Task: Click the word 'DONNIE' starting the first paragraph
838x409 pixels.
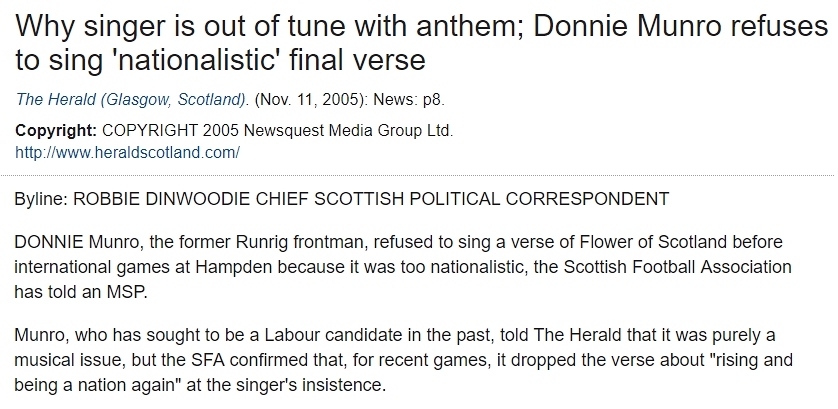Action: tap(49, 242)
